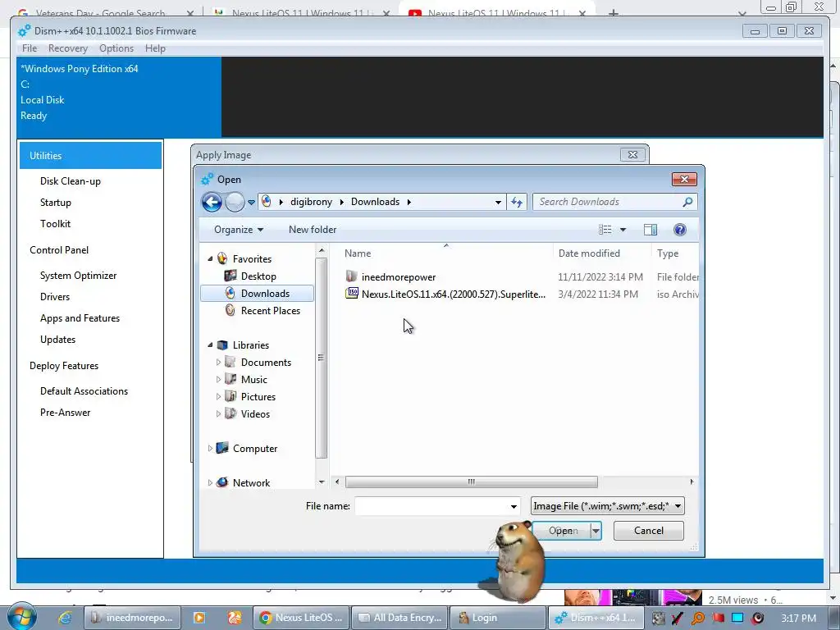Screen dimensions: 840x630
Task: Select Downloads in the Favorites list
Action: 257,293
